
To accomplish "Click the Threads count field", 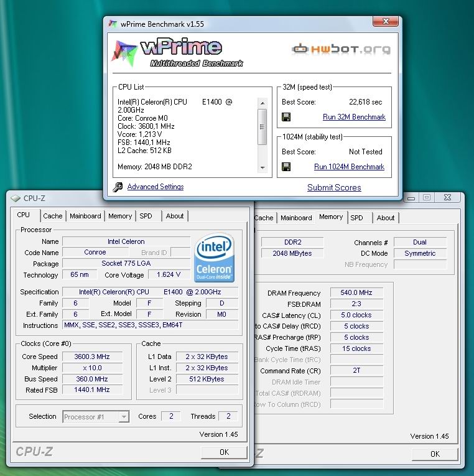I will pyautogui.click(x=228, y=416).
